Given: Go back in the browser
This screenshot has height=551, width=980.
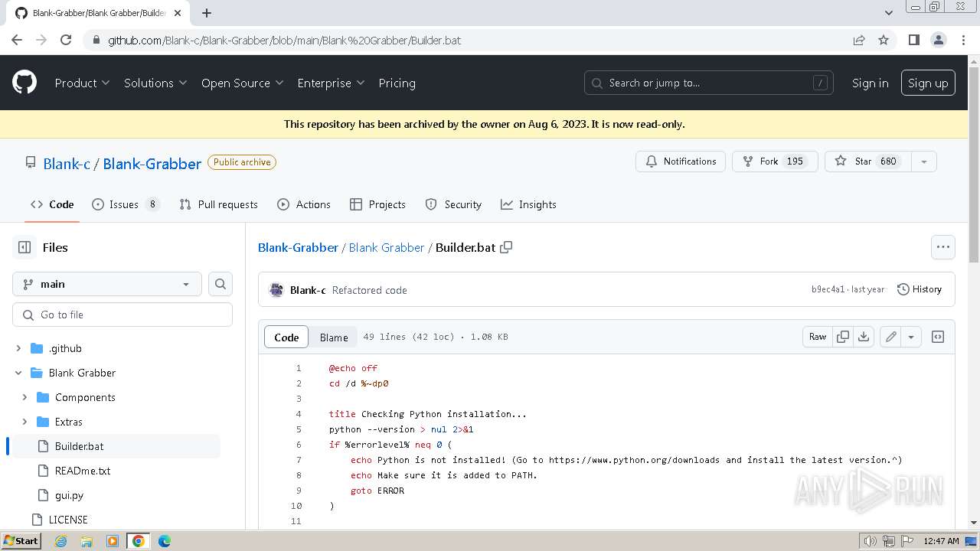Looking at the screenshot, I should pos(17,40).
